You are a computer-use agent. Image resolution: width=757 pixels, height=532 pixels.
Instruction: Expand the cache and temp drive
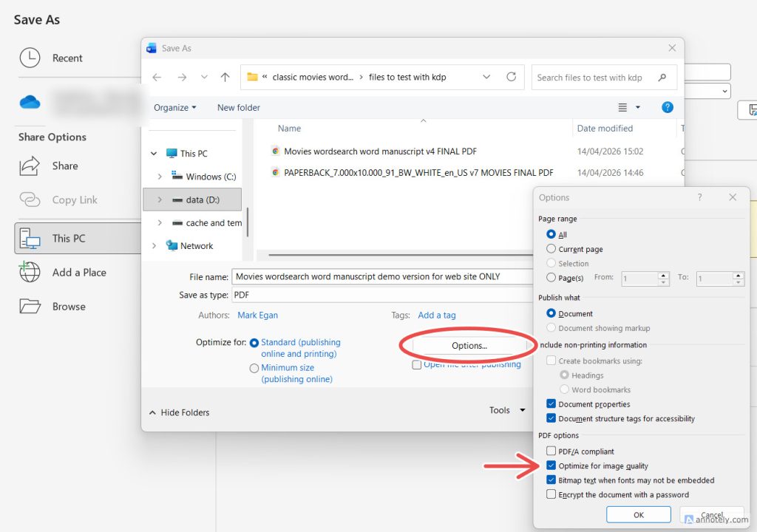coord(160,222)
